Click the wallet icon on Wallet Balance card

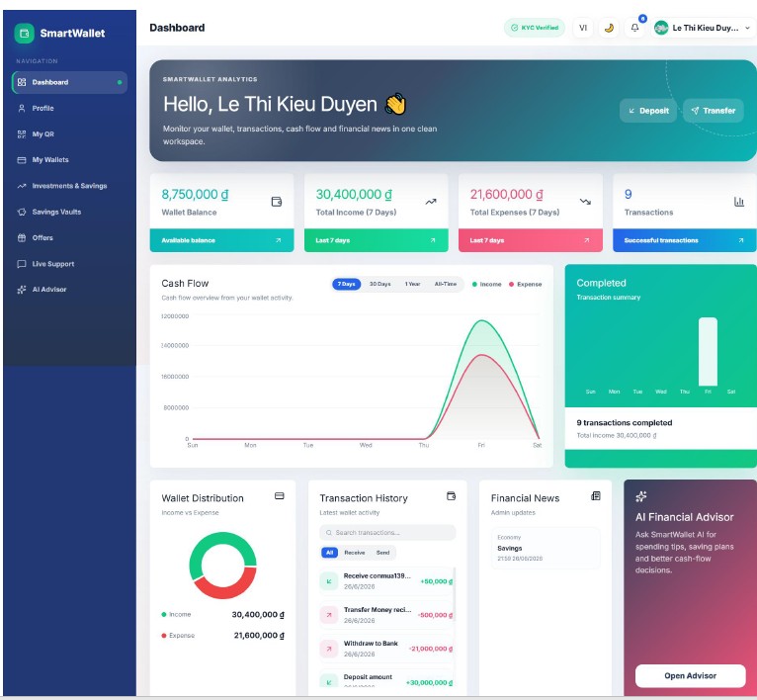277,202
